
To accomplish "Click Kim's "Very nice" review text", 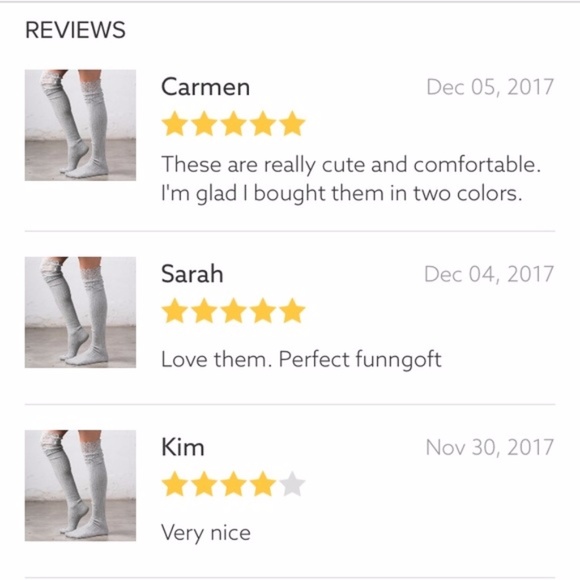I will tap(206, 533).
